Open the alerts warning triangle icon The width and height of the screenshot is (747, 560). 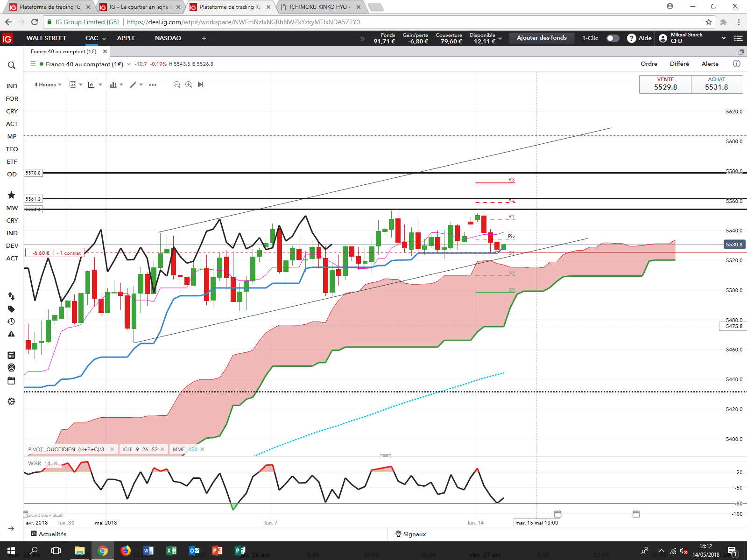tap(11, 334)
